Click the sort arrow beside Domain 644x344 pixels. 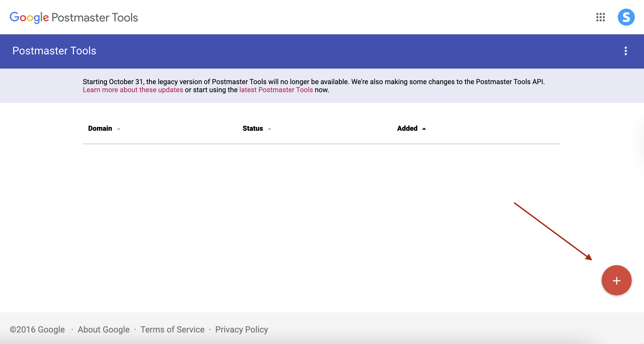(x=119, y=129)
